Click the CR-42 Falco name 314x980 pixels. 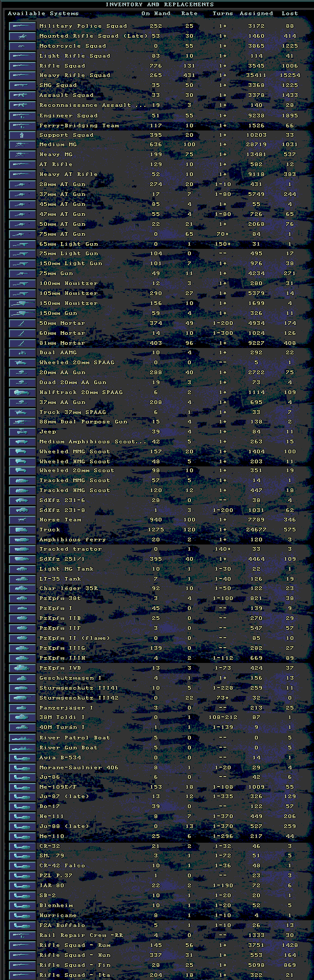[x=62, y=866]
